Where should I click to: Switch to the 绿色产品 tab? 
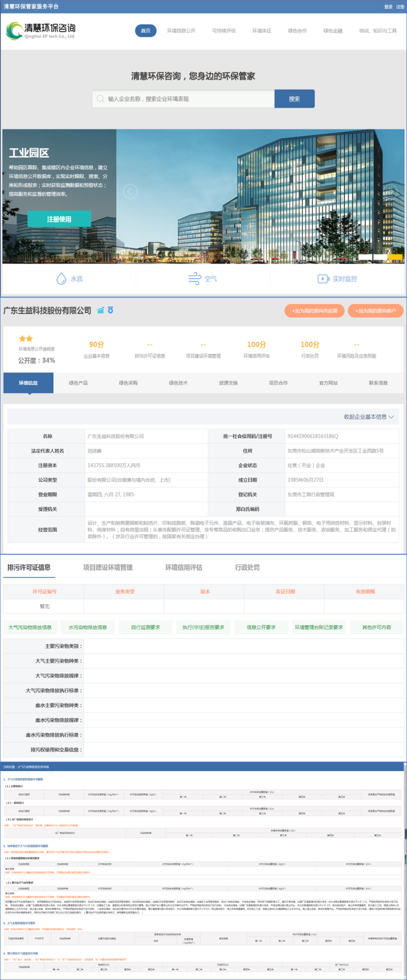[78, 383]
